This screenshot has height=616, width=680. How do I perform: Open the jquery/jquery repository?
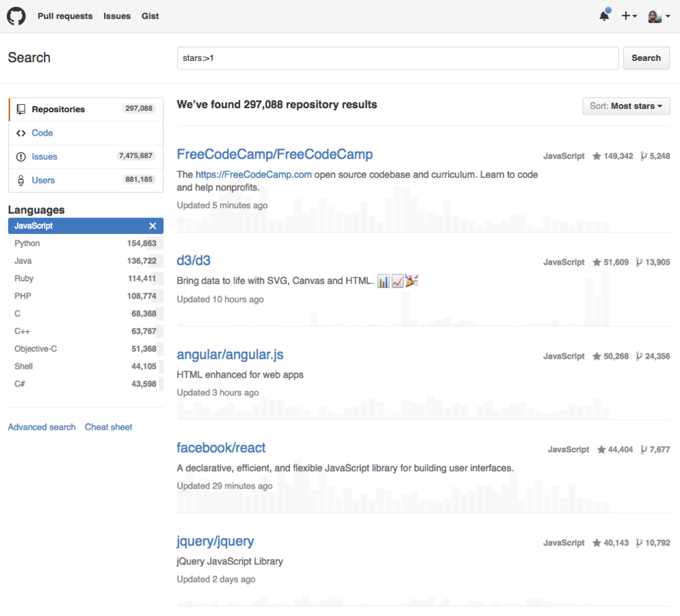(x=215, y=541)
